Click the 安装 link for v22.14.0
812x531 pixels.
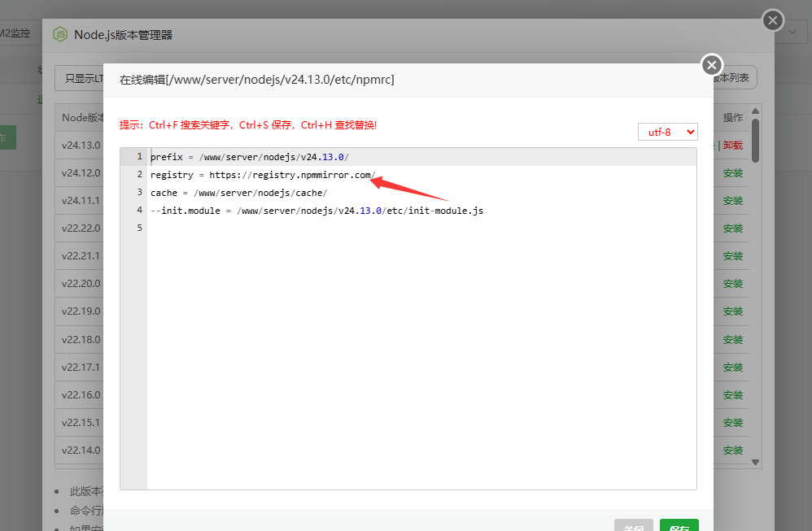point(732,450)
